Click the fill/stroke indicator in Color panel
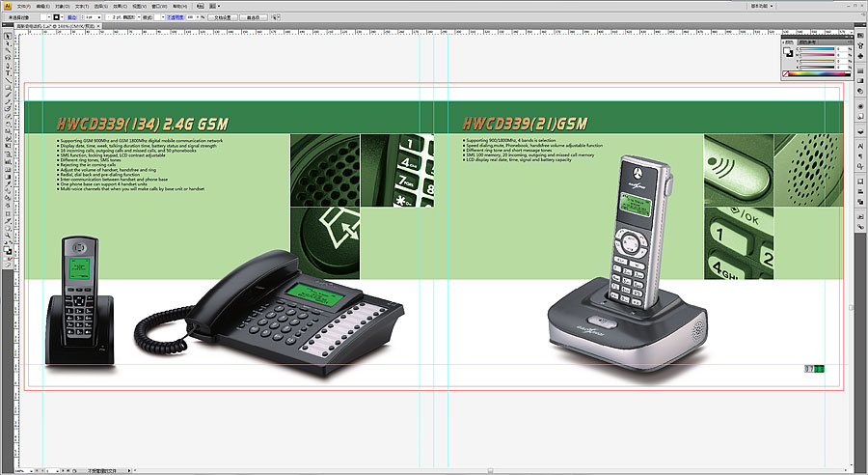 [x=788, y=52]
